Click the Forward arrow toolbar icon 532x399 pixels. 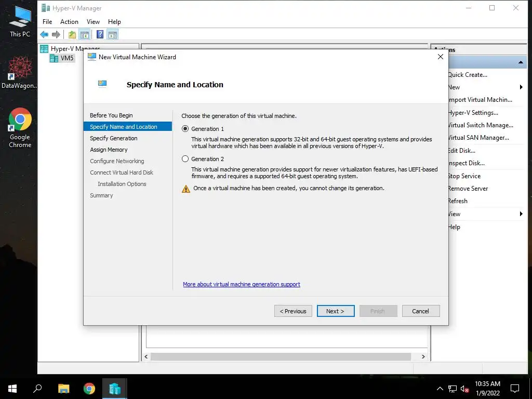point(56,34)
